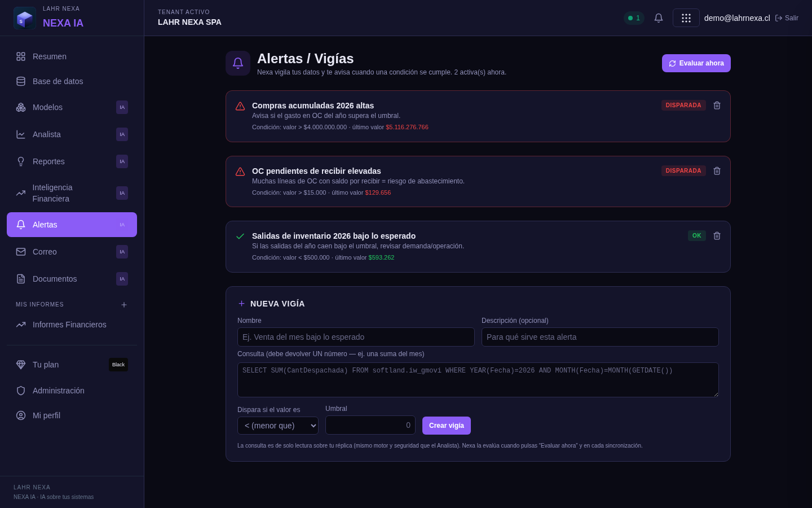
Task: Click the IA badge next to Correo
Action: coord(122,252)
